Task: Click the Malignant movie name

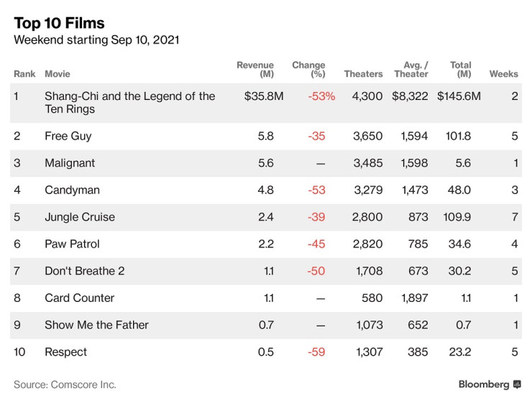Action: click(x=70, y=163)
